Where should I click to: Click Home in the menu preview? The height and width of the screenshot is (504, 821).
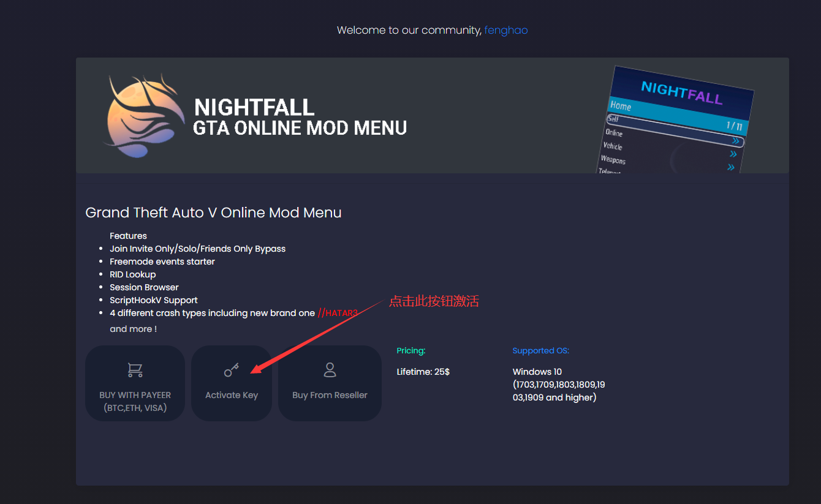[621, 106]
